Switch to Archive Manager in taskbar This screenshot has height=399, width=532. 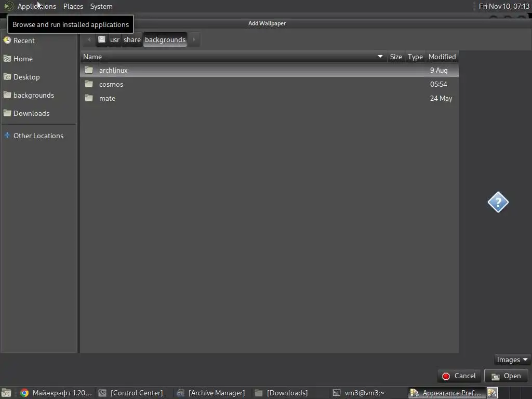(x=211, y=393)
